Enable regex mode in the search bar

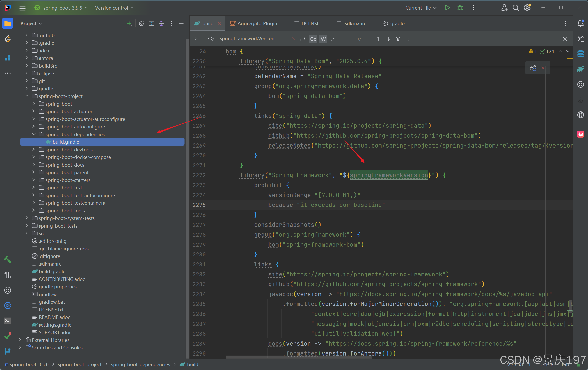click(x=333, y=39)
